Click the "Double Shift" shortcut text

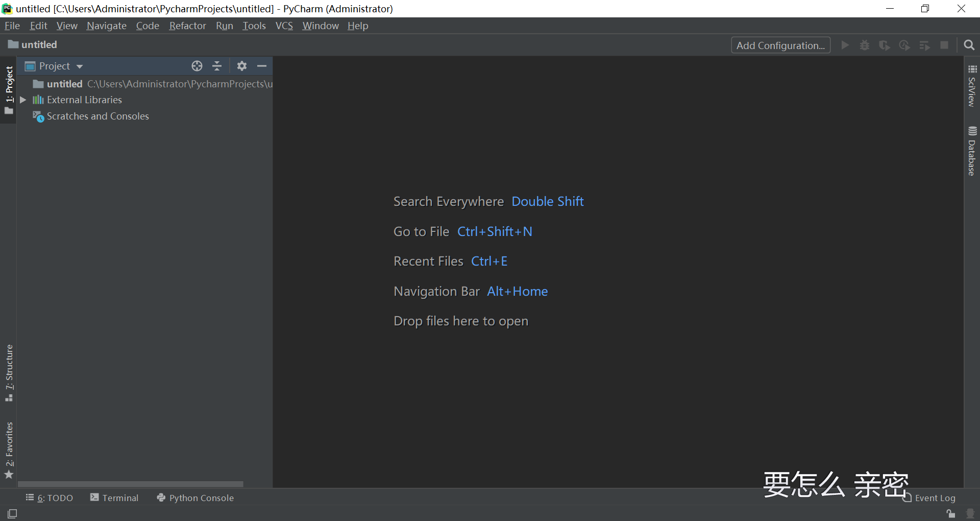(547, 202)
